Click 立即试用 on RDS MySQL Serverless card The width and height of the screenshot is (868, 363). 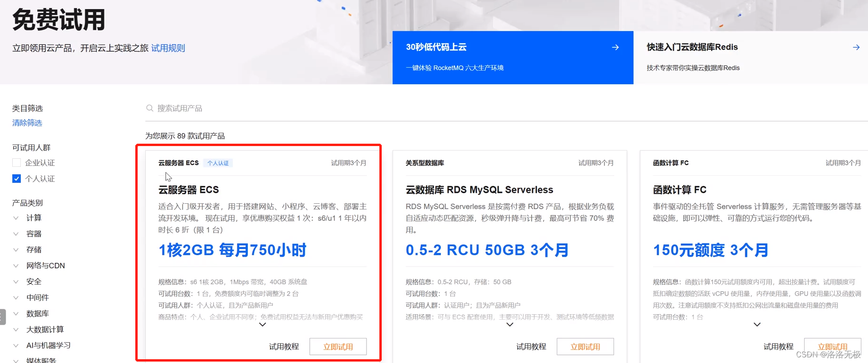(586, 346)
